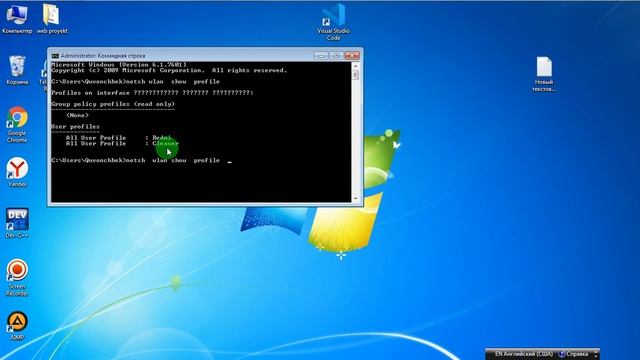Click the command prompt title bar icon
Screen dimensions: 640x360
[x=55, y=56]
